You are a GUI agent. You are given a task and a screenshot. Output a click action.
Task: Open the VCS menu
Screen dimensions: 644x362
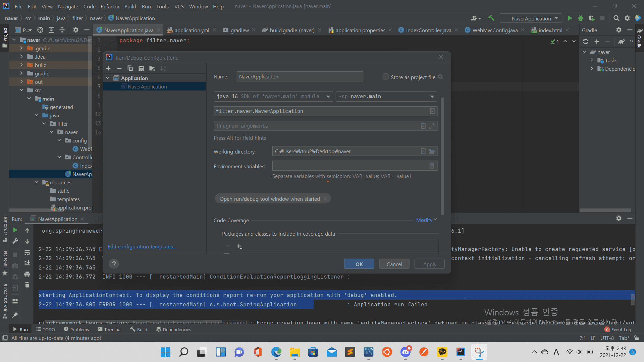[x=179, y=6]
